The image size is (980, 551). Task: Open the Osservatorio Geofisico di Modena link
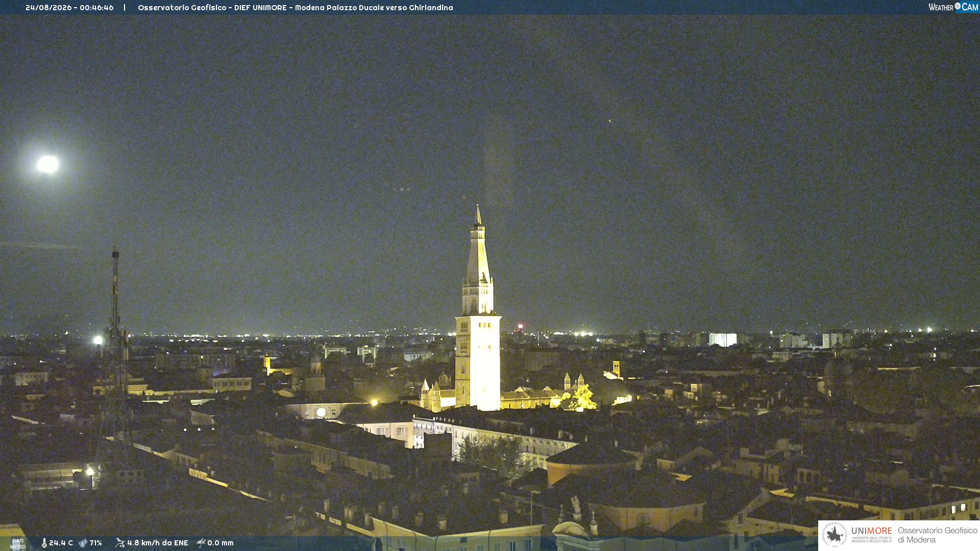point(937,535)
